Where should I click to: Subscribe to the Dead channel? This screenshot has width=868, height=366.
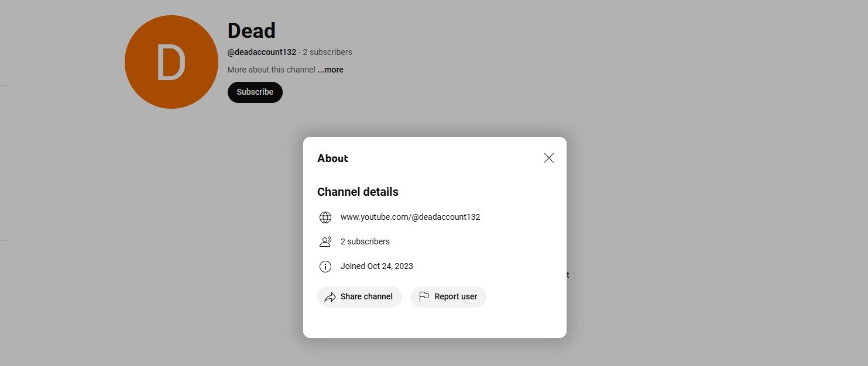pos(255,92)
